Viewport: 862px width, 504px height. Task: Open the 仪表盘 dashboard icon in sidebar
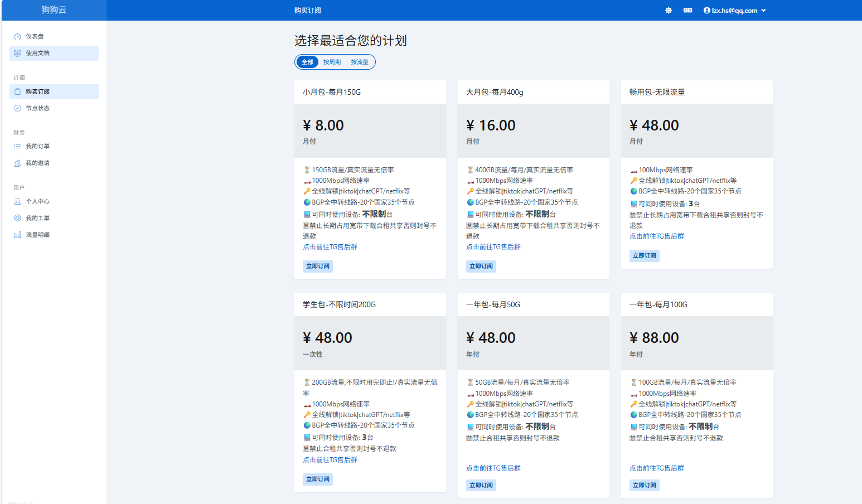click(x=18, y=37)
